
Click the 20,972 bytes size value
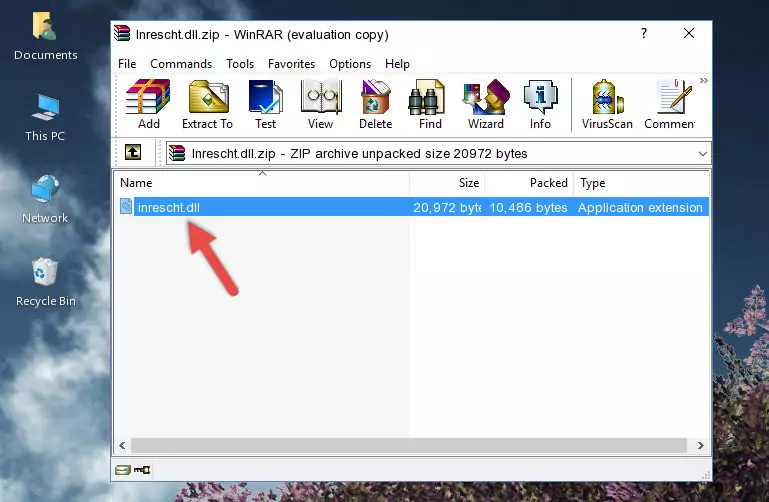coord(447,207)
